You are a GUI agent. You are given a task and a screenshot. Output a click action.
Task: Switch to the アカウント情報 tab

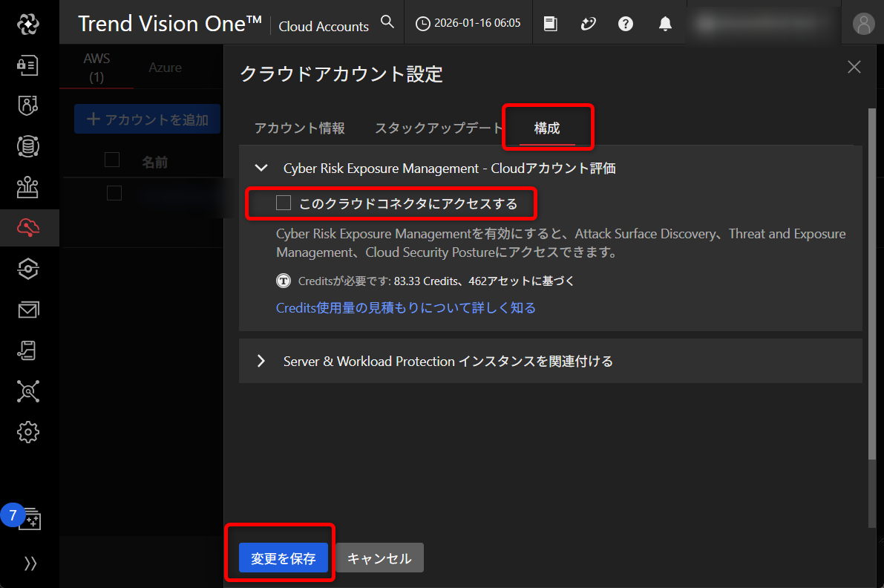point(299,128)
